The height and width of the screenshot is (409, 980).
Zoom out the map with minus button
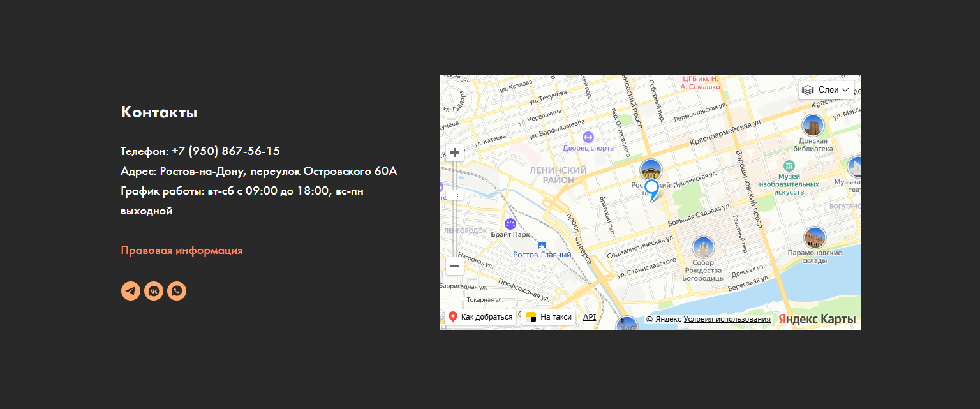tap(455, 266)
